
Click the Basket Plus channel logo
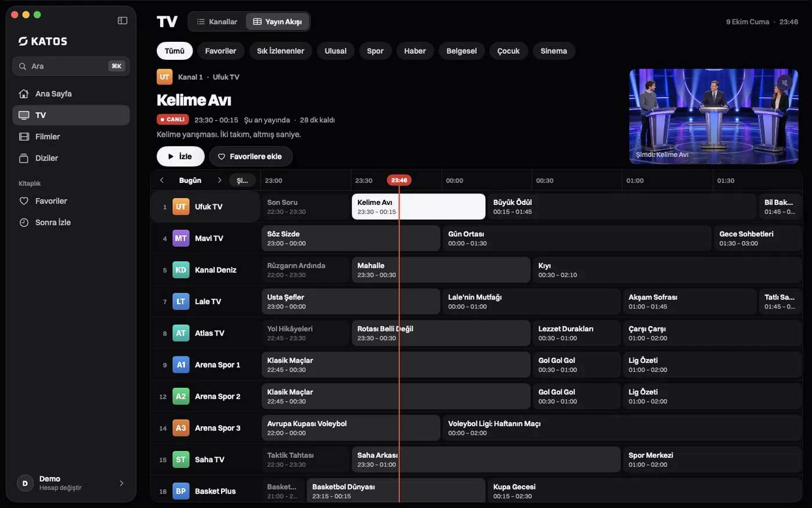(x=181, y=491)
